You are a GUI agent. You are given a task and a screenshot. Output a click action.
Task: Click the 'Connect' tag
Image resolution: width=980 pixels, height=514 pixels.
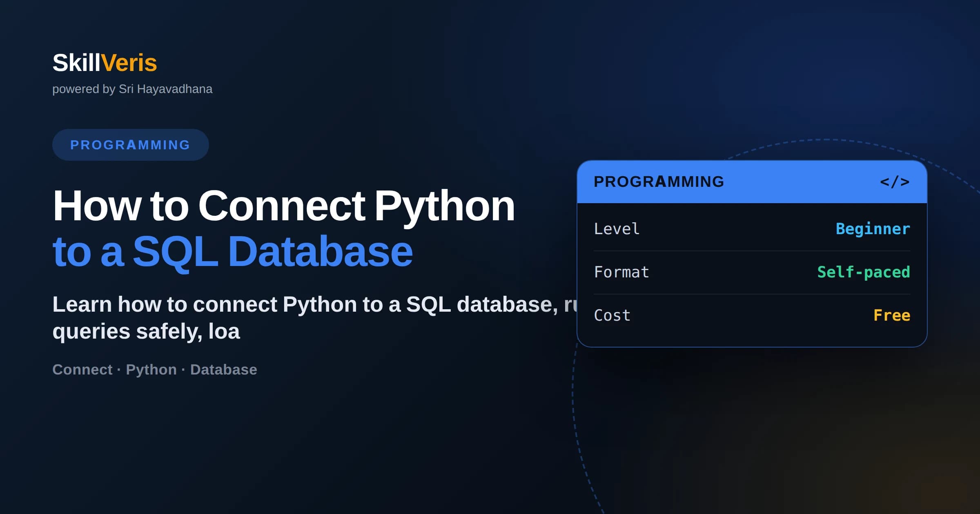(82, 370)
